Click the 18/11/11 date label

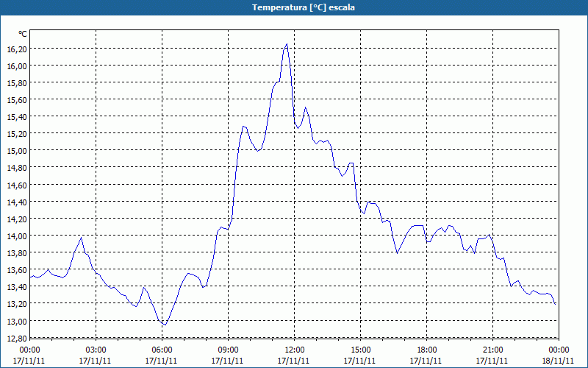[x=558, y=361]
